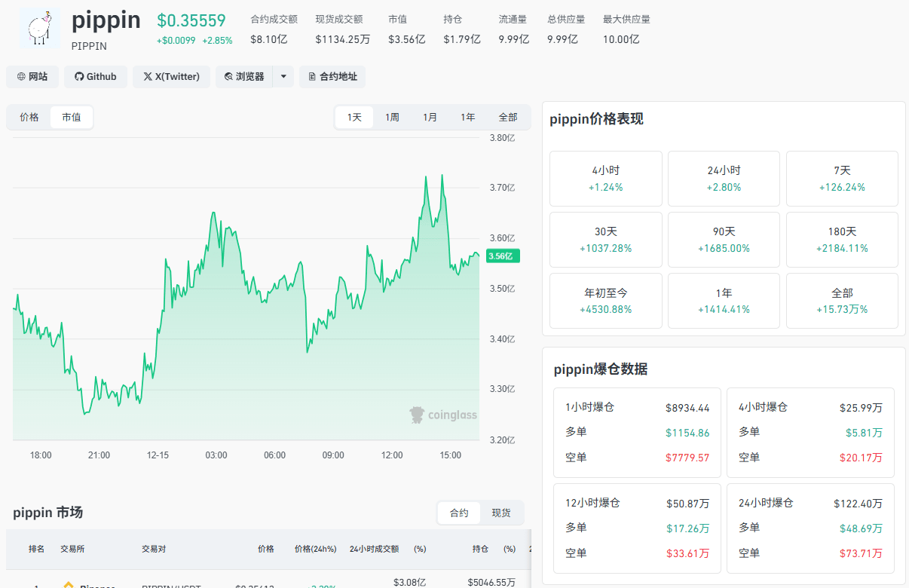Click the 4小时 performance card

tap(606, 179)
